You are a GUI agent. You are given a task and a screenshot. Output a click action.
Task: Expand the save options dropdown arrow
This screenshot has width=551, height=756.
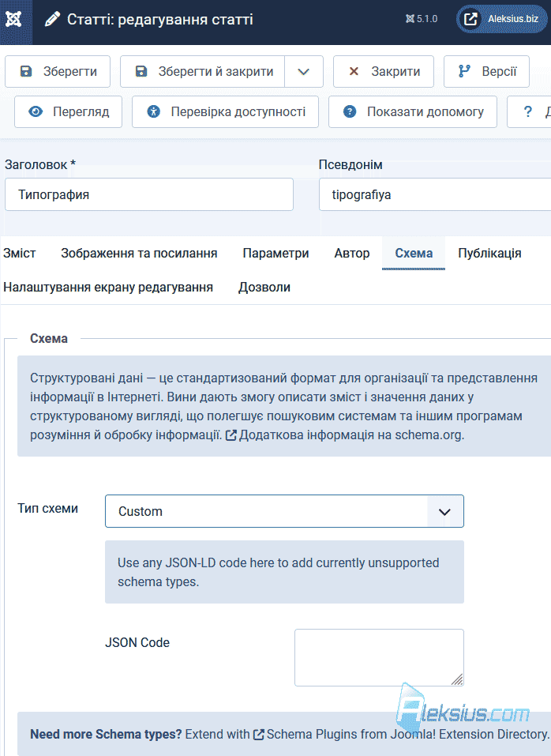(303, 71)
